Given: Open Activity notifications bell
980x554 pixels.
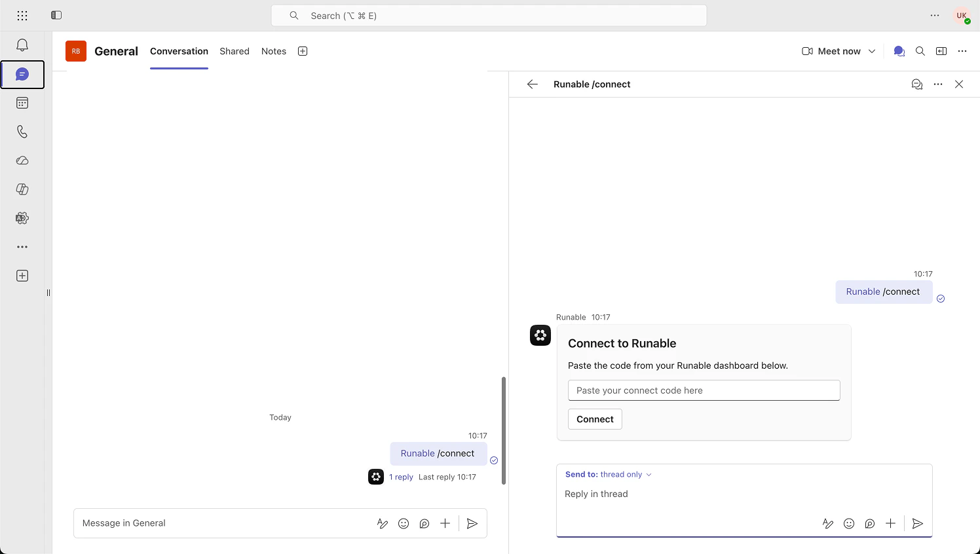Looking at the screenshot, I should (22, 45).
